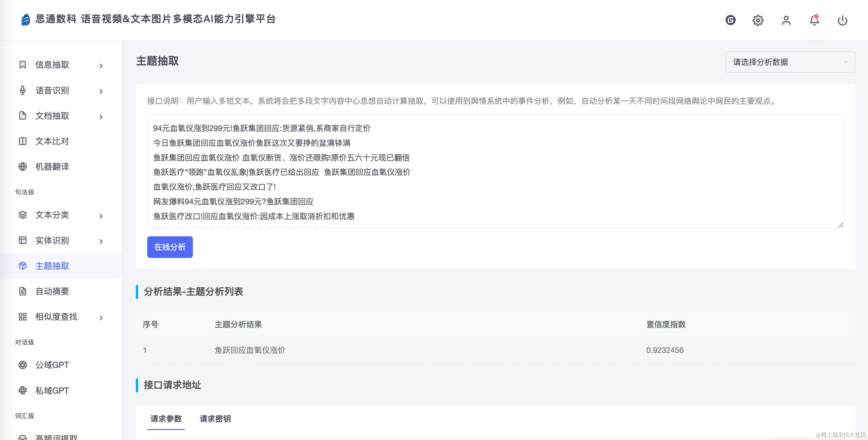Select the 私域GPT icon

point(22,390)
